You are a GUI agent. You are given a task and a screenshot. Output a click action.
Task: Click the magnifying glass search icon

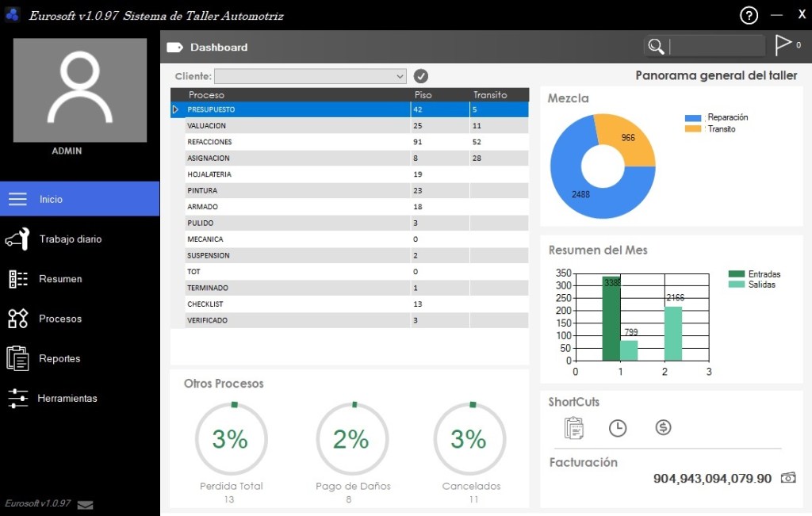pyautogui.click(x=656, y=47)
